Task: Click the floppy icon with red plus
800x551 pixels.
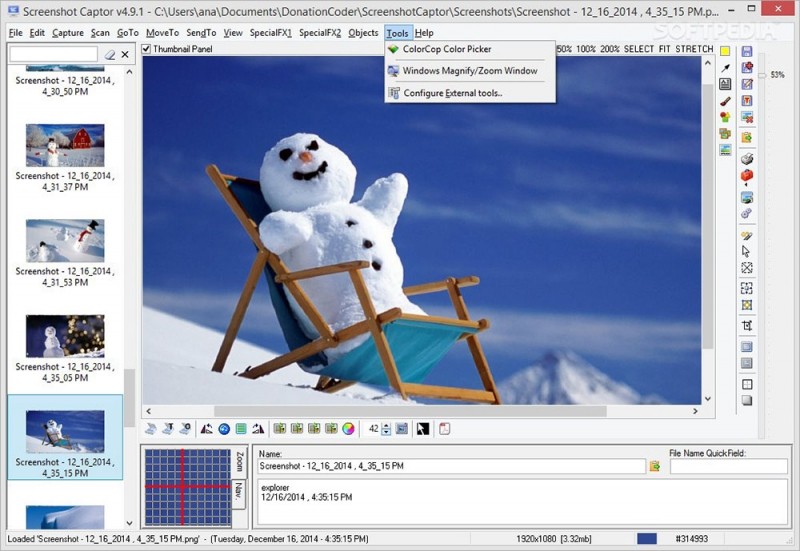Action: click(747, 67)
